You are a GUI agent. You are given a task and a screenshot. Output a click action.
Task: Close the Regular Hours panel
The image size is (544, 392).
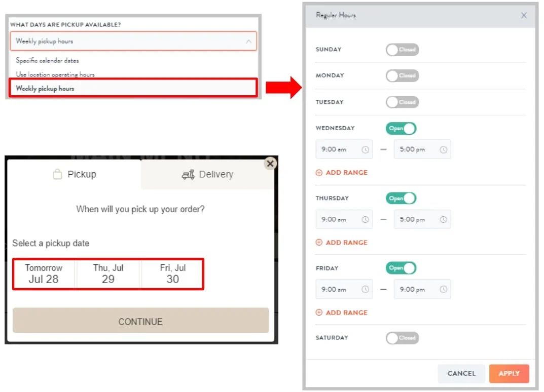coord(524,15)
